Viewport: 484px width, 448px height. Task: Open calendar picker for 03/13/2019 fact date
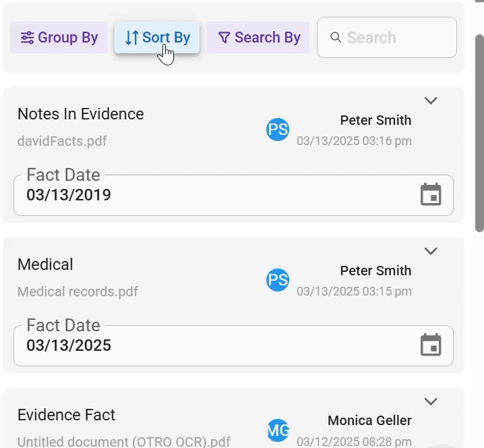click(431, 194)
